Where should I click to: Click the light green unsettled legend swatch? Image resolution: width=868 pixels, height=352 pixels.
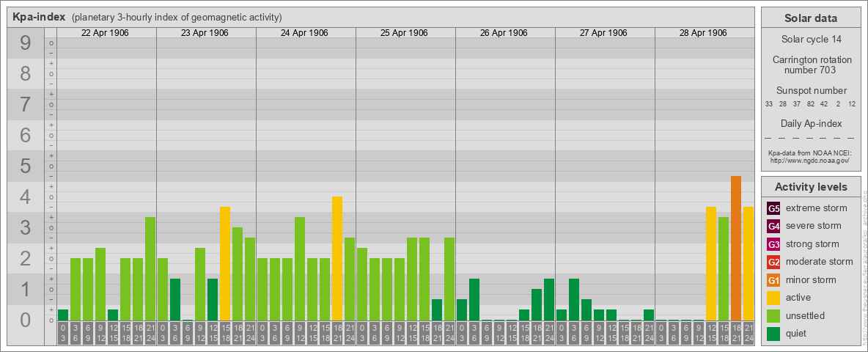[773, 315]
